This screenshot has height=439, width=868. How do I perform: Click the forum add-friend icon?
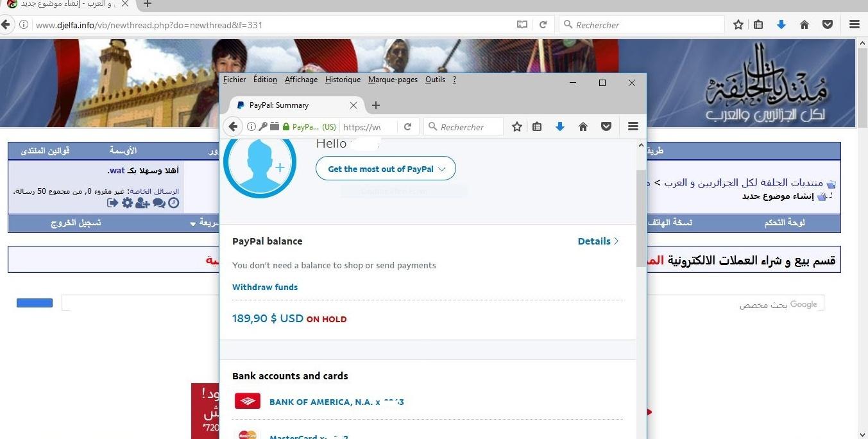tap(142, 203)
